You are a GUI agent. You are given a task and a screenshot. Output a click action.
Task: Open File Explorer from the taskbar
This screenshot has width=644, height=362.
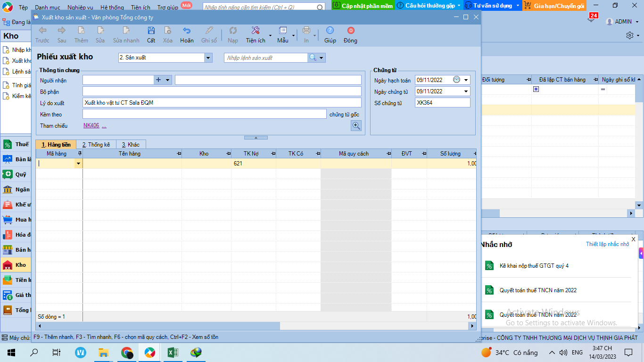click(104, 352)
